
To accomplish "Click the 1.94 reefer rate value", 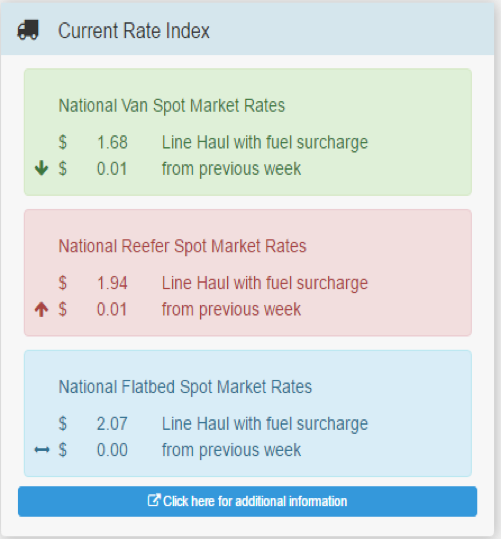I will pyautogui.click(x=112, y=283).
